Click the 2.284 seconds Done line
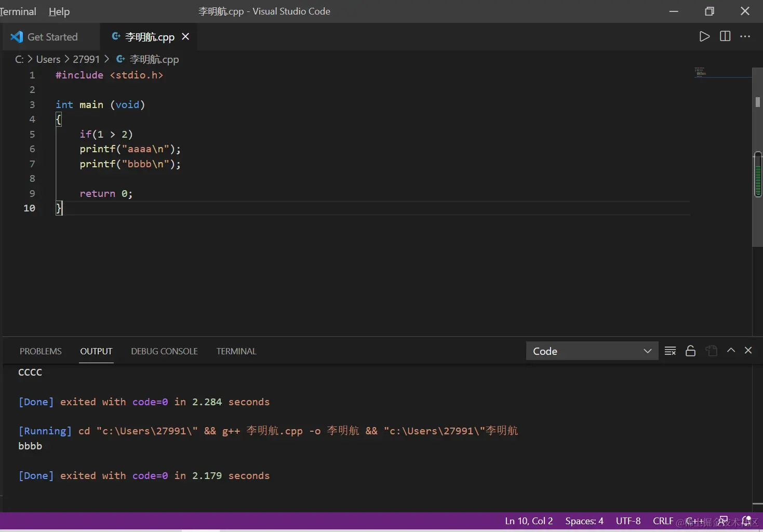 (144, 402)
